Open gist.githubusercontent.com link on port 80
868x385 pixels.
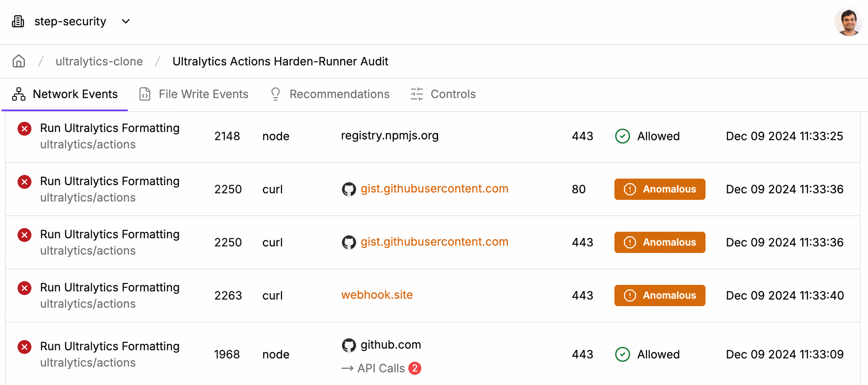click(x=434, y=189)
